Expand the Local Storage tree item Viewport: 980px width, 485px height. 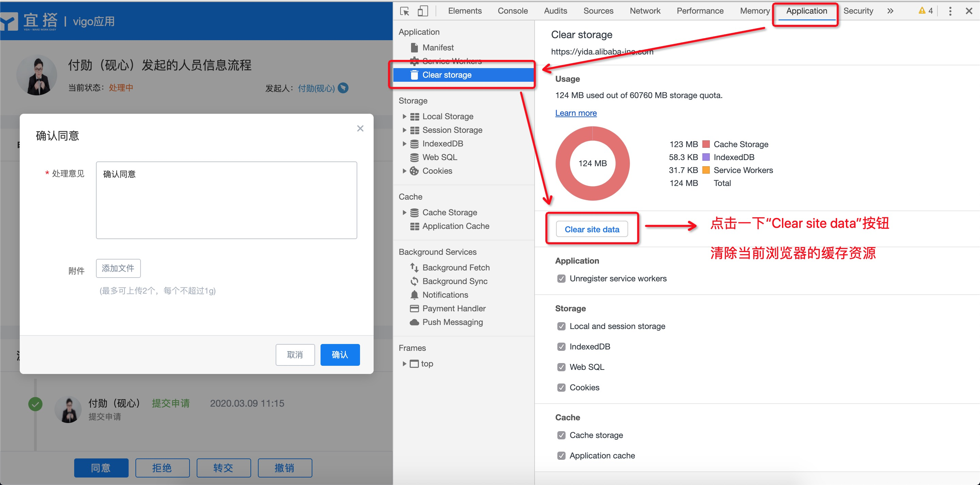404,116
